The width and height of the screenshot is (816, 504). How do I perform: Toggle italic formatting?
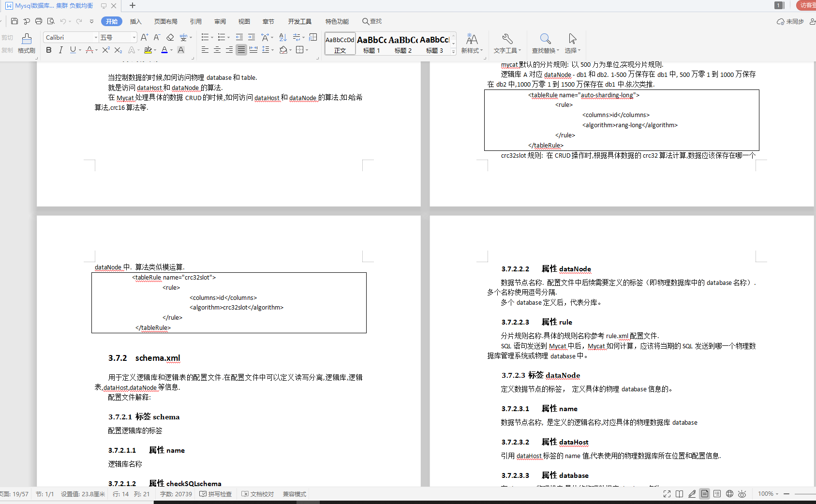[60, 50]
